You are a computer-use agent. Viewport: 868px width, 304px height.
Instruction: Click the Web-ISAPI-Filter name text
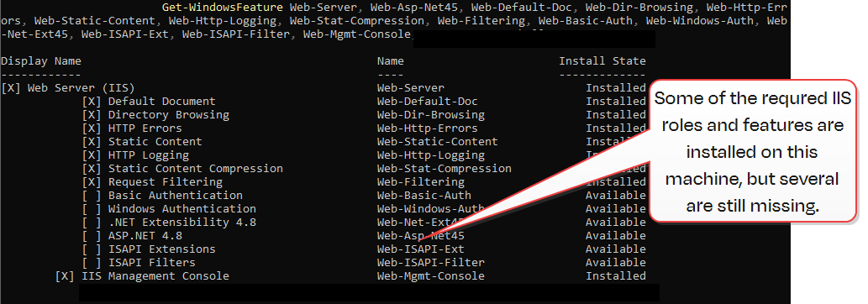pyautogui.click(x=431, y=263)
